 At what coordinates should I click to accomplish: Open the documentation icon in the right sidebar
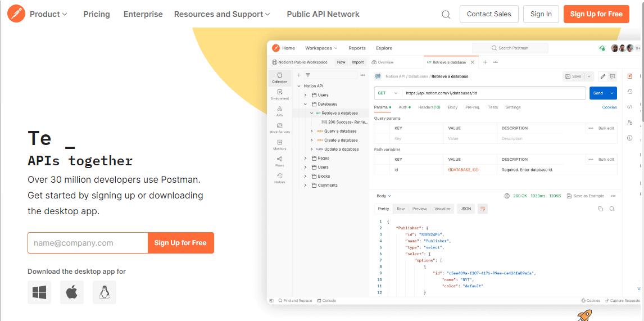pyautogui.click(x=629, y=76)
